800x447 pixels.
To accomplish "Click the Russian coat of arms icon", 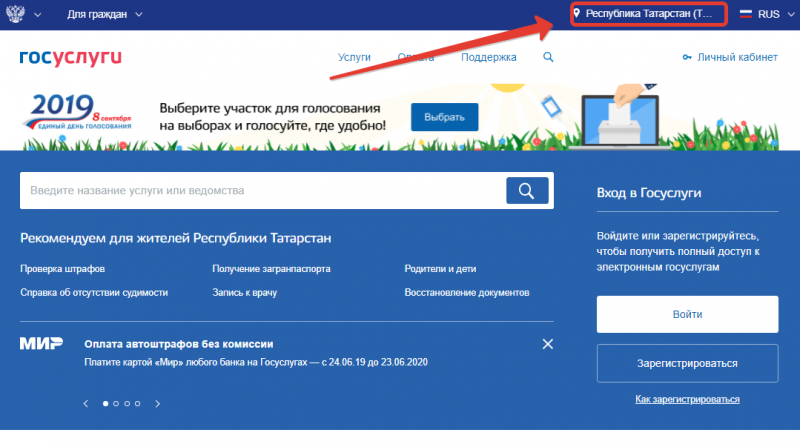I will coord(15,14).
